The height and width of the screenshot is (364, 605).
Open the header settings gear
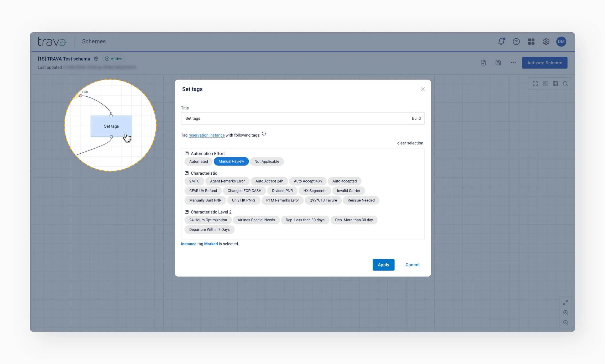[546, 41]
